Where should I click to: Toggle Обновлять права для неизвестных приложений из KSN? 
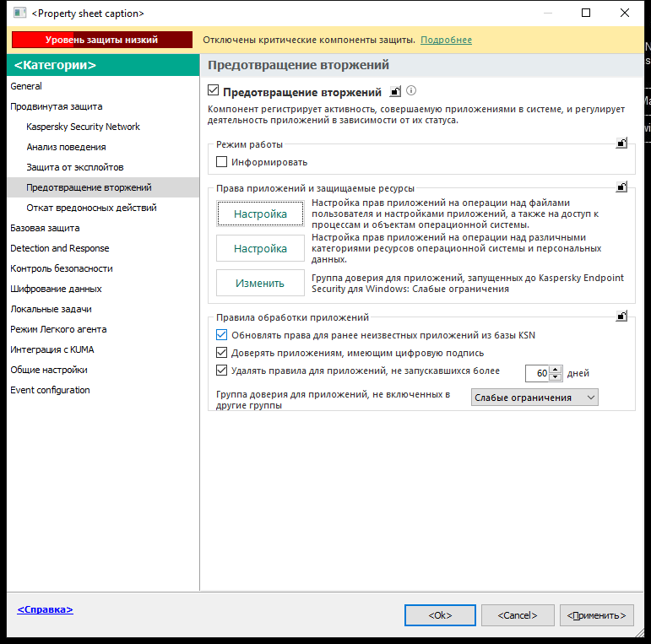point(222,335)
